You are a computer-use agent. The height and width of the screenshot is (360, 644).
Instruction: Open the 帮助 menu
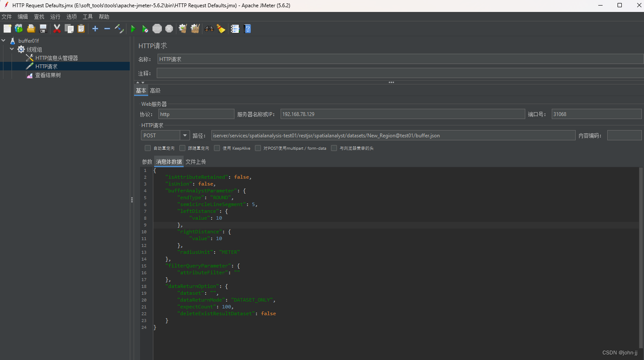tap(104, 17)
